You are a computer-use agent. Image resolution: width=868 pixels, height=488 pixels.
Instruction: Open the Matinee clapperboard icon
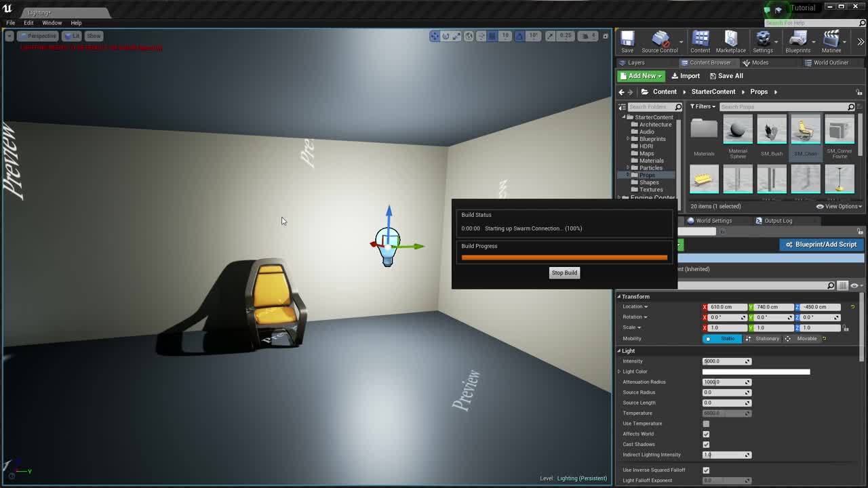click(x=831, y=41)
